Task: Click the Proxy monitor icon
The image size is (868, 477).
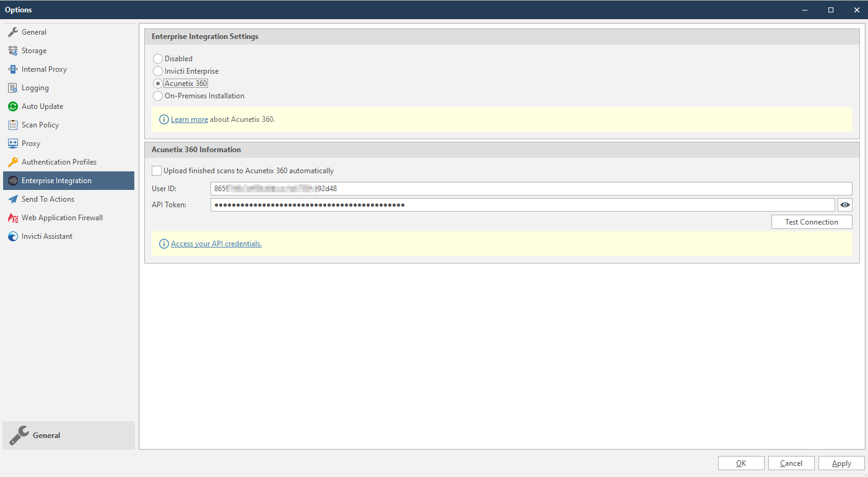Action: [12, 144]
